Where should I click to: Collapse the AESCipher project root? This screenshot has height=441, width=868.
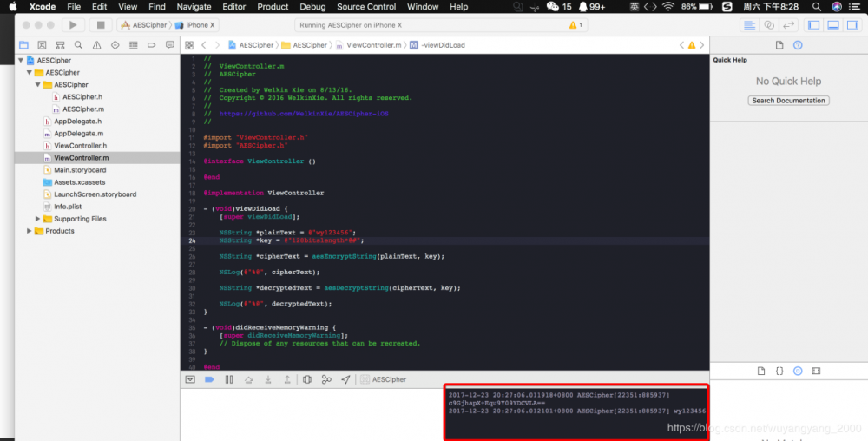tap(21, 60)
